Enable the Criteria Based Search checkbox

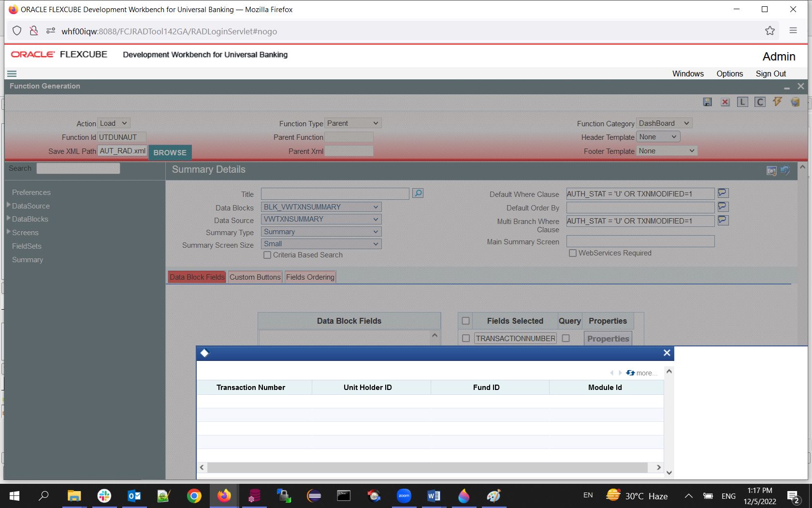coord(267,255)
